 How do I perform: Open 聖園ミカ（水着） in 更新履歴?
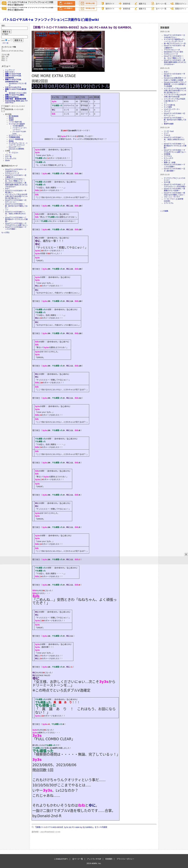coord(170,162)
